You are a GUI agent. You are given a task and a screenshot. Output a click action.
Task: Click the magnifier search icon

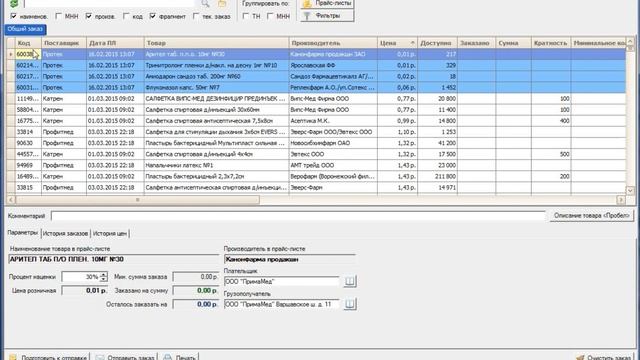coord(205,4)
